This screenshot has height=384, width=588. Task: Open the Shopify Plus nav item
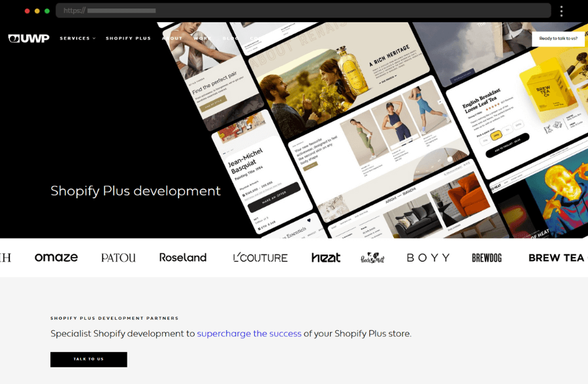tap(128, 39)
